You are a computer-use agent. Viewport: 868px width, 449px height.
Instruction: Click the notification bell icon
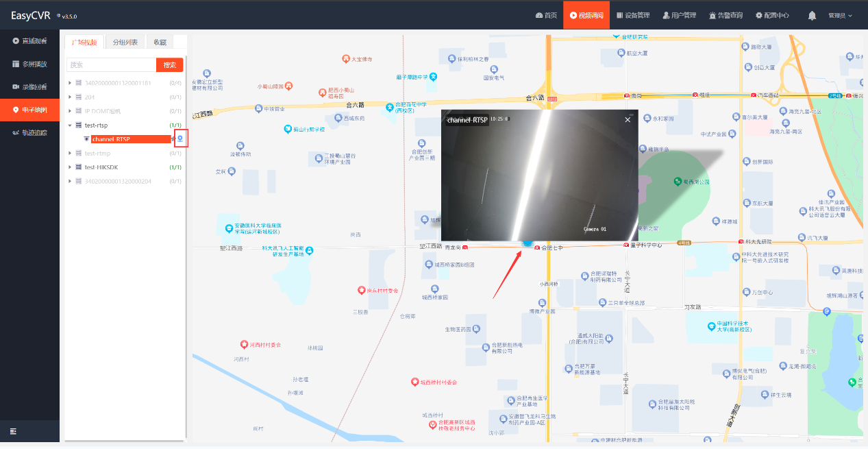click(x=812, y=15)
